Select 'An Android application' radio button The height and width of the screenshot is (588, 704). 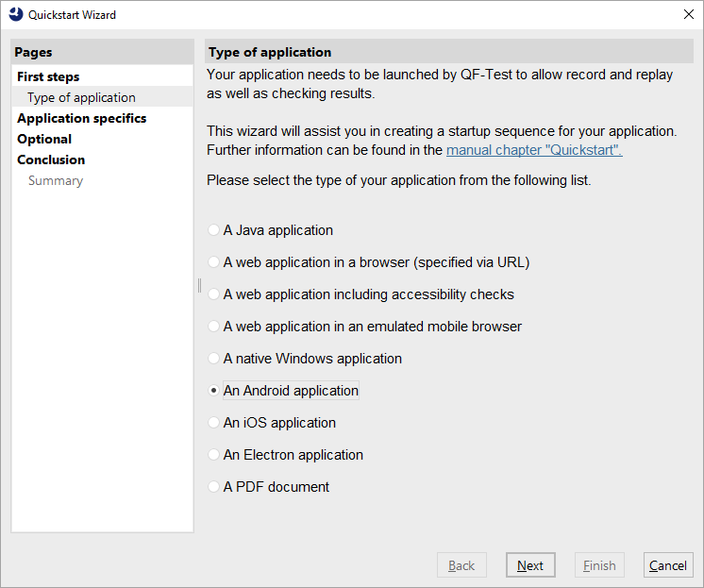[214, 391]
